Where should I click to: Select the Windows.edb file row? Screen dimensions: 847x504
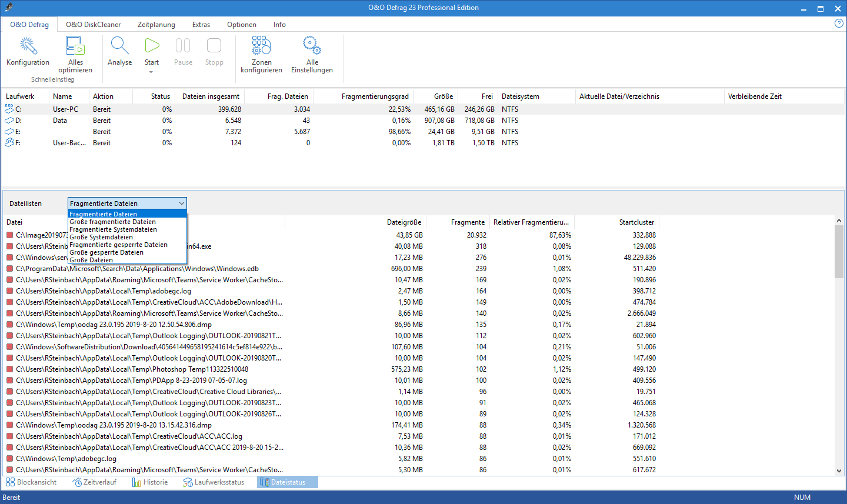pos(331,269)
